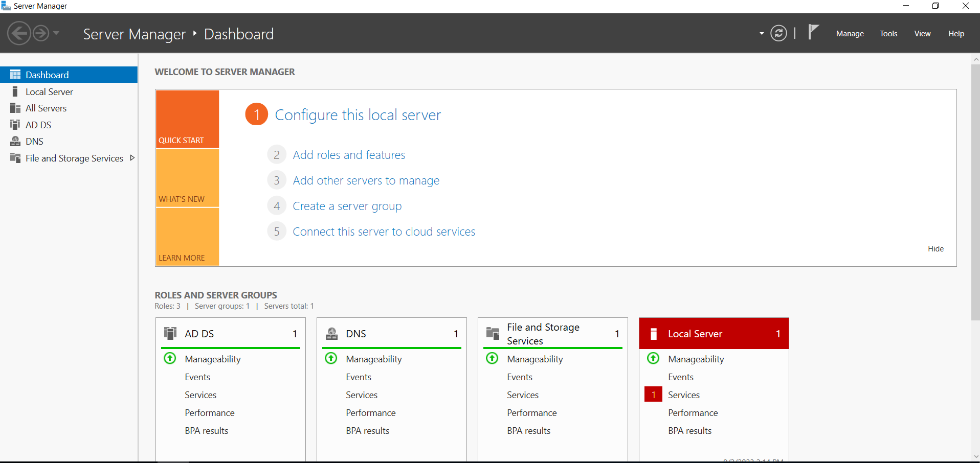Open the Manage menu
This screenshot has width=980, height=463.
[x=850, y=34]
